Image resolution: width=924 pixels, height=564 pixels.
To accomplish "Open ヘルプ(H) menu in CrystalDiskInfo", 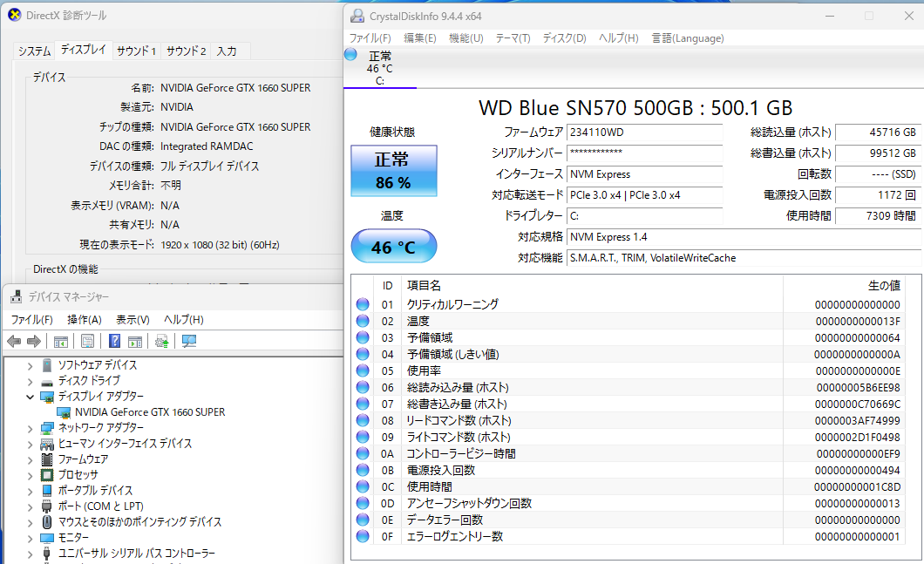I will [618, 38].
